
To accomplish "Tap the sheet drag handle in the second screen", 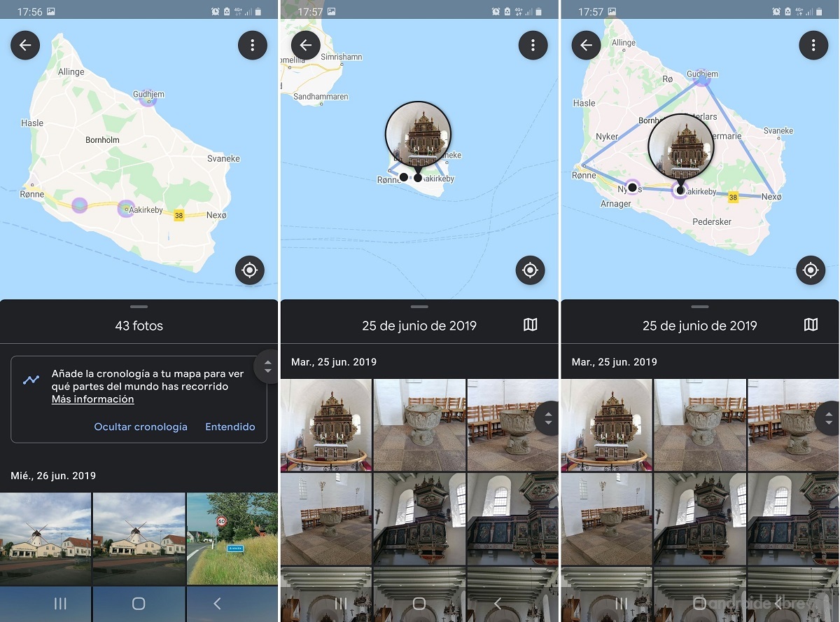I will [x=419, y=307].
